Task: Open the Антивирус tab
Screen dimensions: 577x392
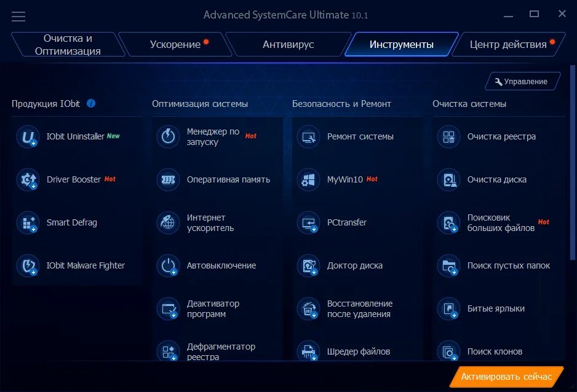Action: [x=288, y=44]
